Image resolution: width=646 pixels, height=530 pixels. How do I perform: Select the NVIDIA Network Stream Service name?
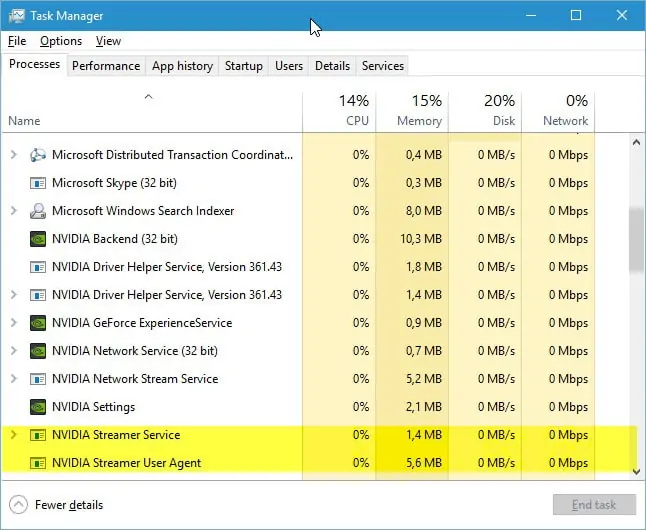coord(135,379)
